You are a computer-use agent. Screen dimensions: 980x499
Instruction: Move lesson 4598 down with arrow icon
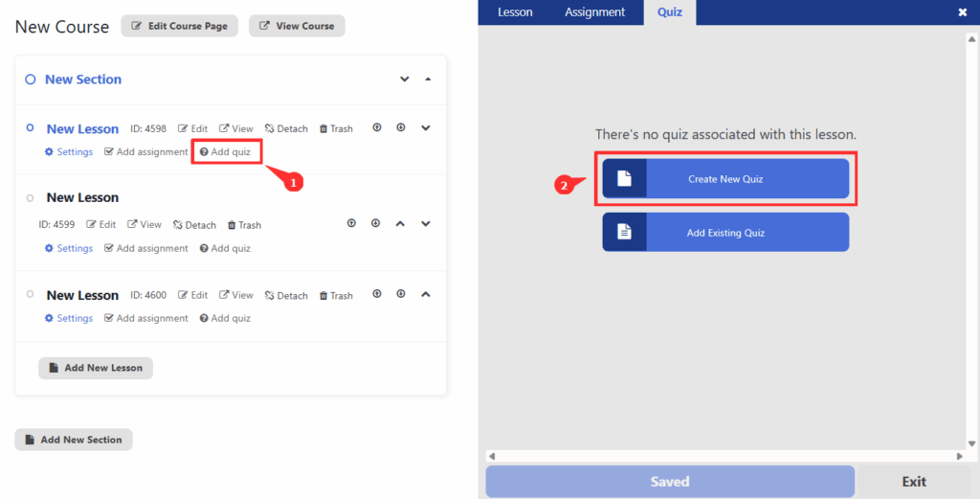(x=401, y=128)
